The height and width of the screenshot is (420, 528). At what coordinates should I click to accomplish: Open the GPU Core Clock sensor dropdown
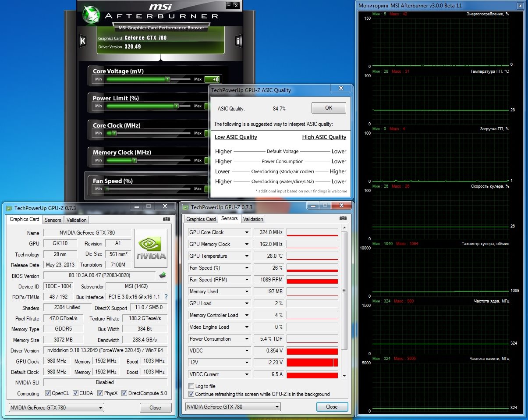[x=247, y=232]
